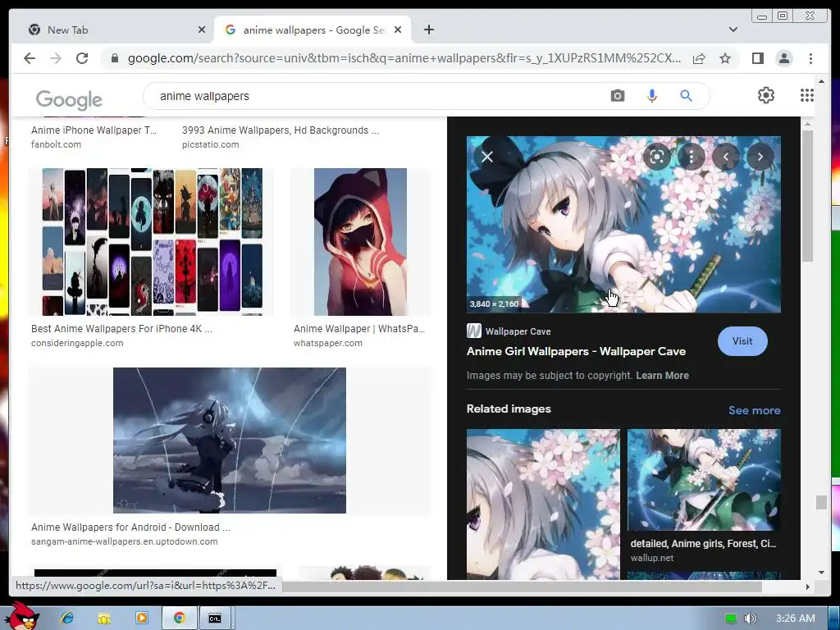
Task: Click the preview panel vertical scrollbar thumb
Action: [807, 195]
